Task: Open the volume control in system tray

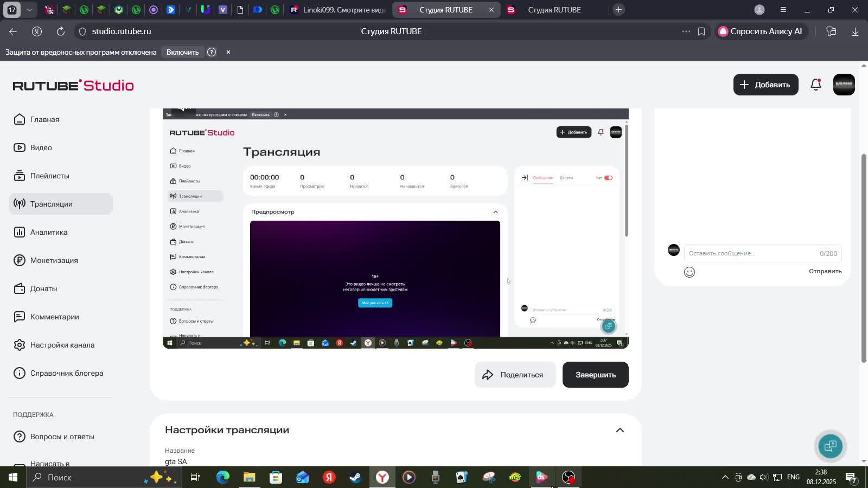Action: click(x=764, y=477)
